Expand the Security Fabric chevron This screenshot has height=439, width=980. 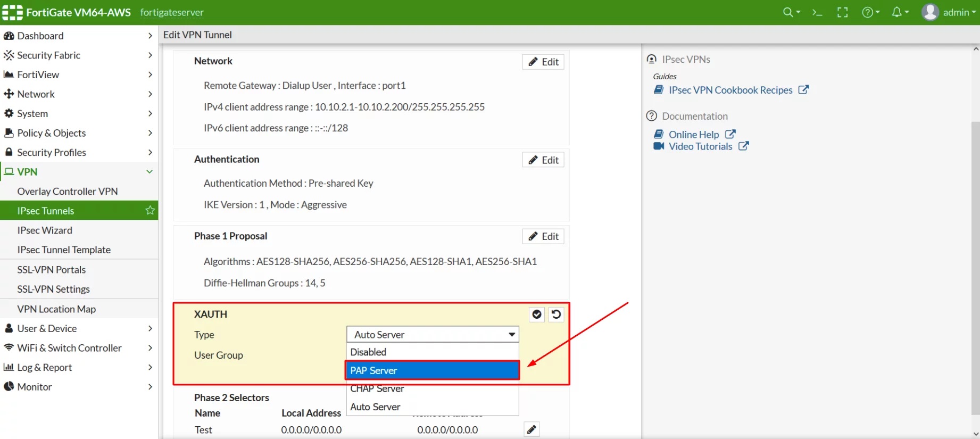(150, 55)
